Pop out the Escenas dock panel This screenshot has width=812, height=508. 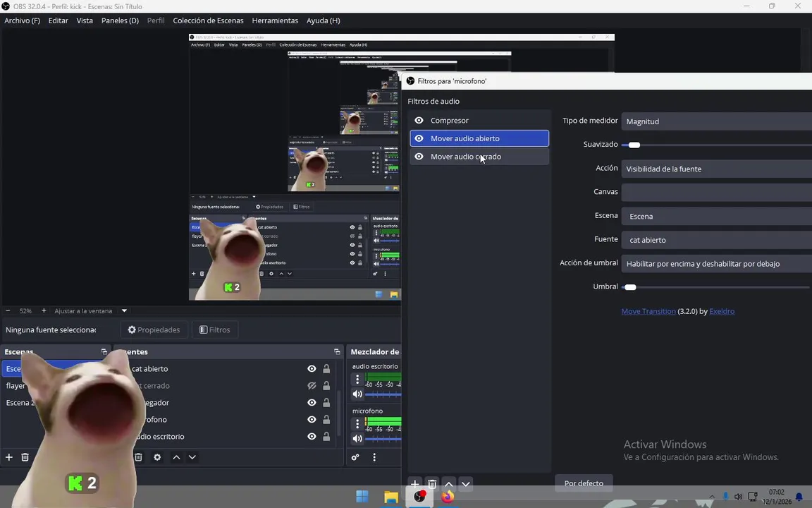tap(104, 351)
